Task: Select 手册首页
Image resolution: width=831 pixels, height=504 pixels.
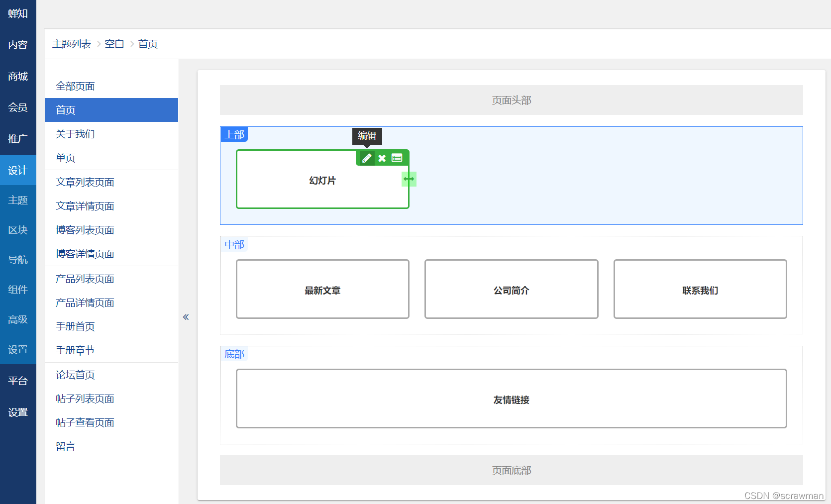Action: [111, 326]
